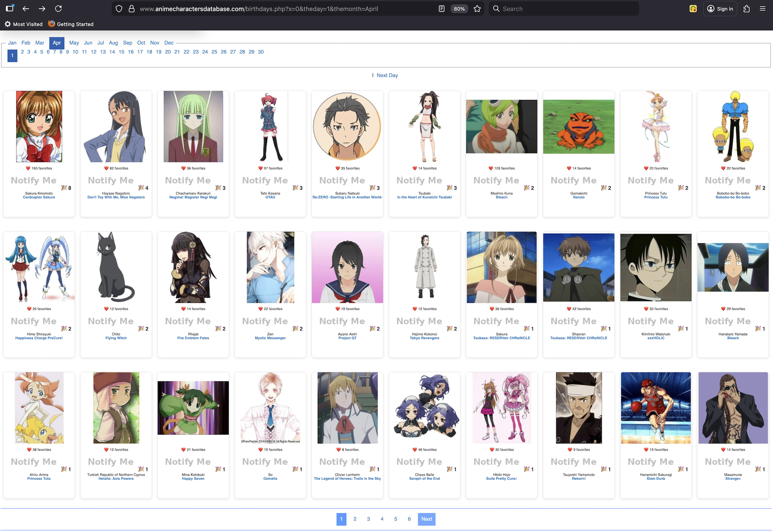Click the Sign in button
This screenshot has height=532, width=773.
(720, 8)
